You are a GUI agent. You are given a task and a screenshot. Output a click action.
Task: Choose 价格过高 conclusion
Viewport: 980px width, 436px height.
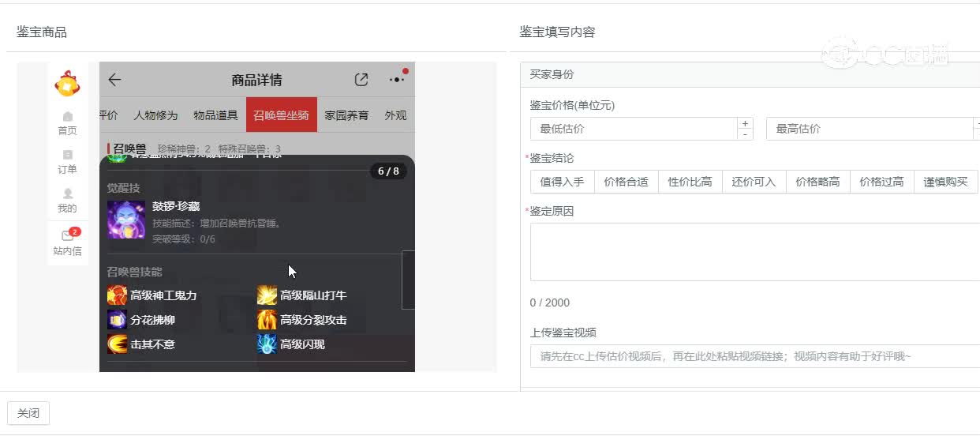pos(881,182)
